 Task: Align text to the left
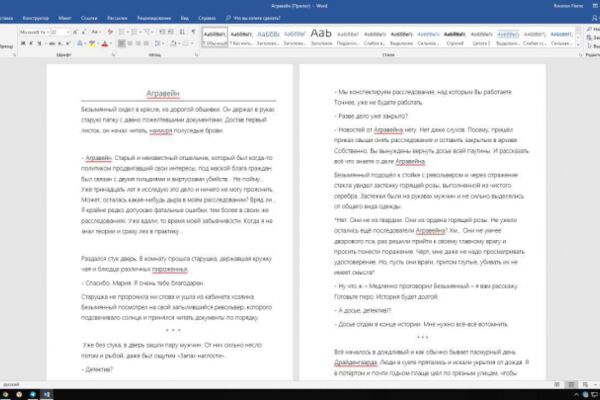122,43
